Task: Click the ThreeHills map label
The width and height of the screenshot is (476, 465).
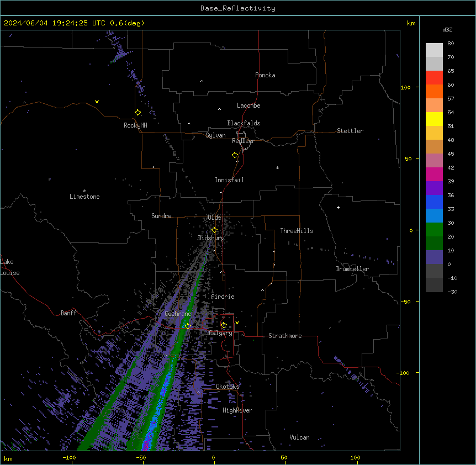Action: tap(297, 231)
